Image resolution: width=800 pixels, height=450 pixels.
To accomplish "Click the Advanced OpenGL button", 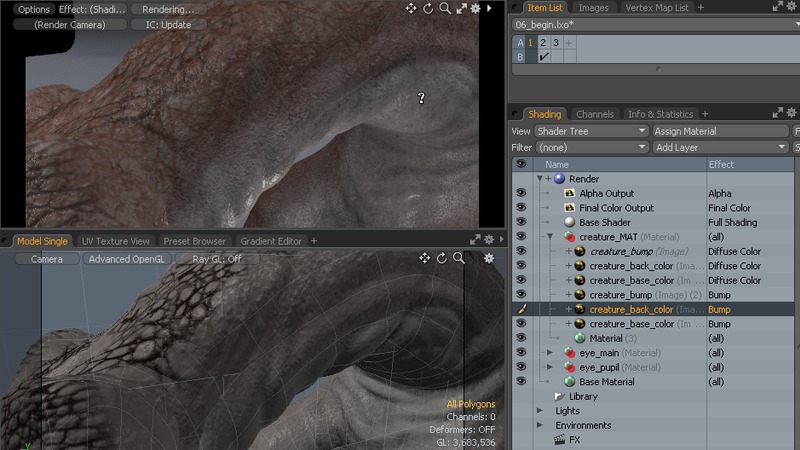I will click(x=127, y=259).
